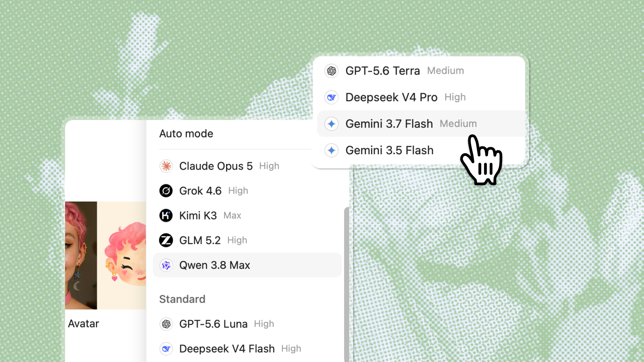Open the pink-haired woman photo thumbnail

[81, 255]
